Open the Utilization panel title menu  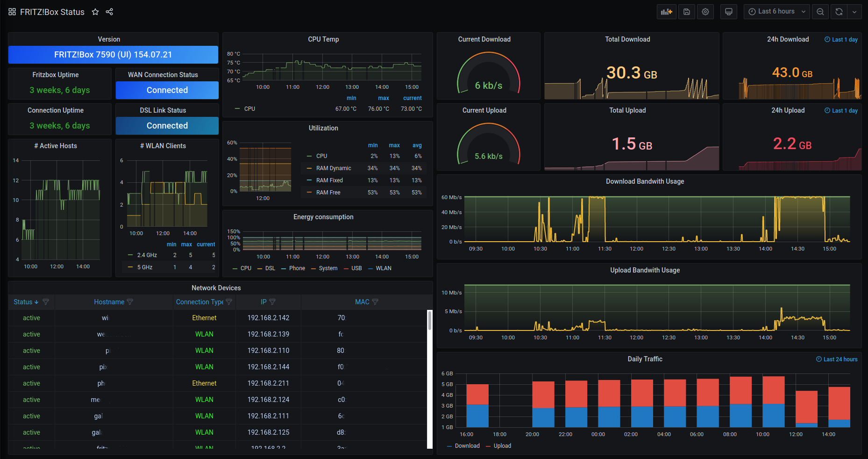(x=323, y=128)
